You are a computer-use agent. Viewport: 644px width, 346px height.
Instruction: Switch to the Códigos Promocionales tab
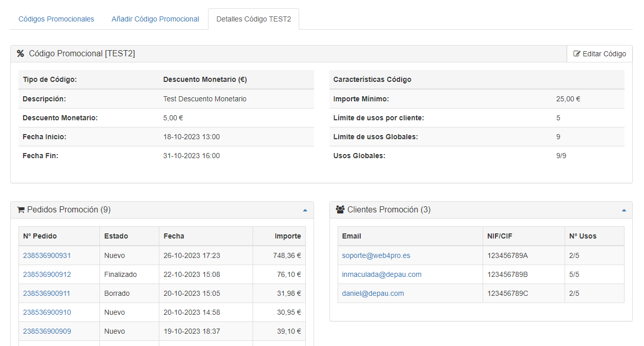click(56, 19)
